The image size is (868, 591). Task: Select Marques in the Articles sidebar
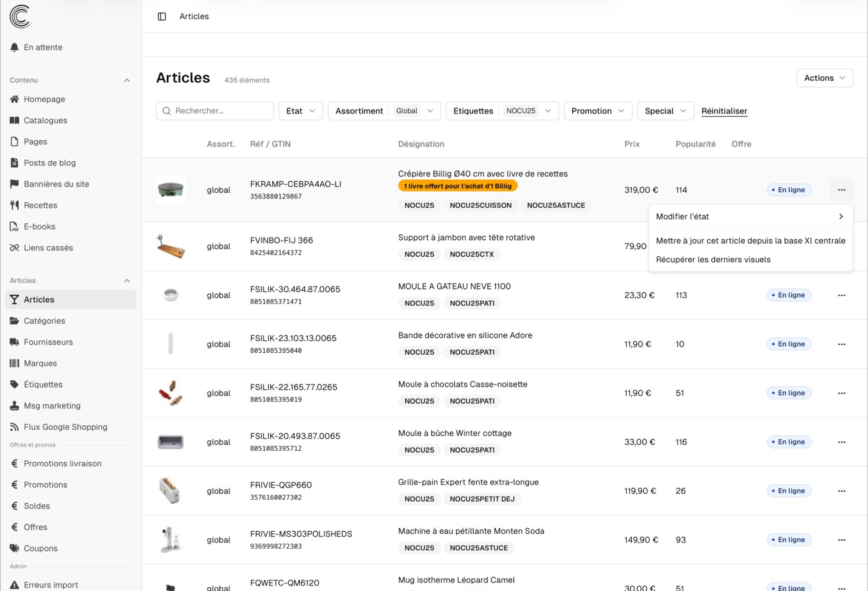pos(40,363)
